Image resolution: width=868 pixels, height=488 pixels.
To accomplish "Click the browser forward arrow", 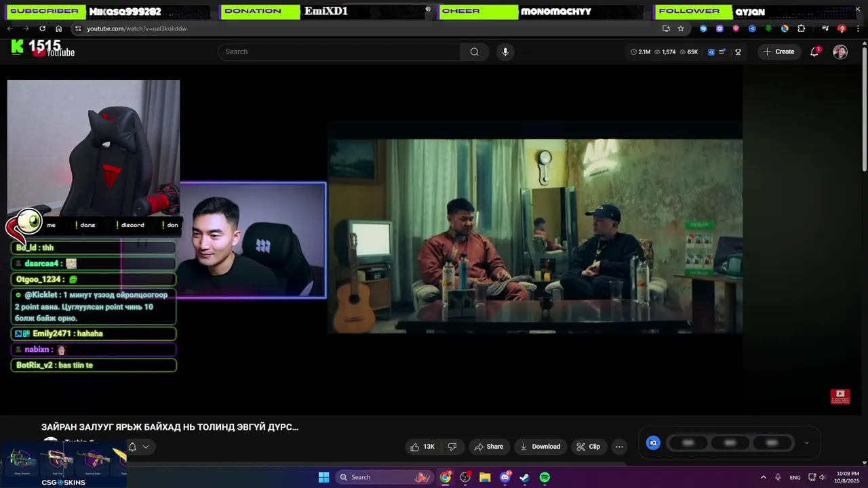I will [26, 28].
